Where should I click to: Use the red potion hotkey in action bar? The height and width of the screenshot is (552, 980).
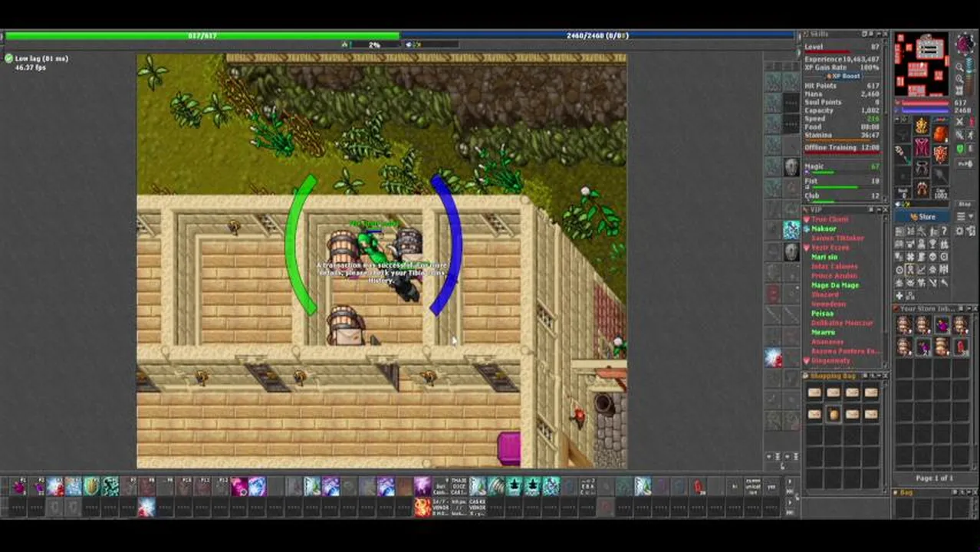698,485
